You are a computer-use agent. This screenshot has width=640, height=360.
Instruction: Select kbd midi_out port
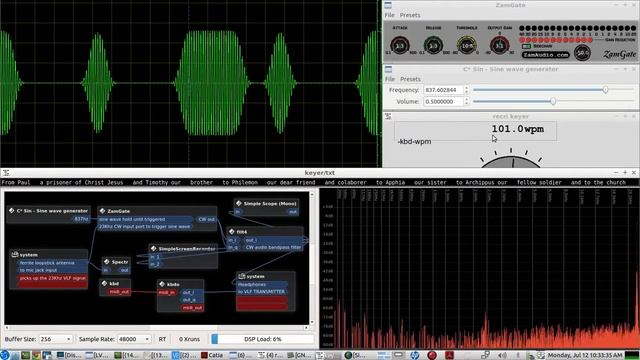pyautogui.click(x=119, y=292)
